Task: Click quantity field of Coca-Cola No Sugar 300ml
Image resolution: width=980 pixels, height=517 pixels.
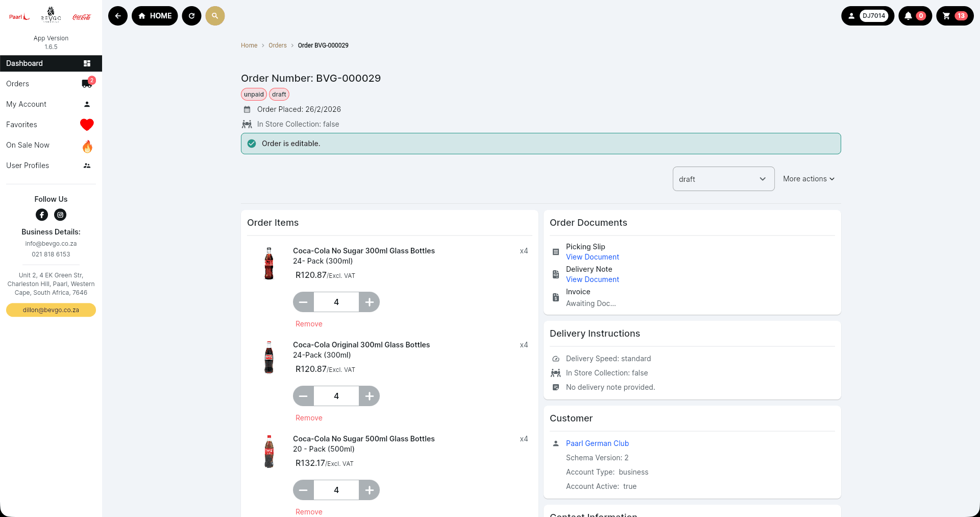Action: [x=336, y=302]
